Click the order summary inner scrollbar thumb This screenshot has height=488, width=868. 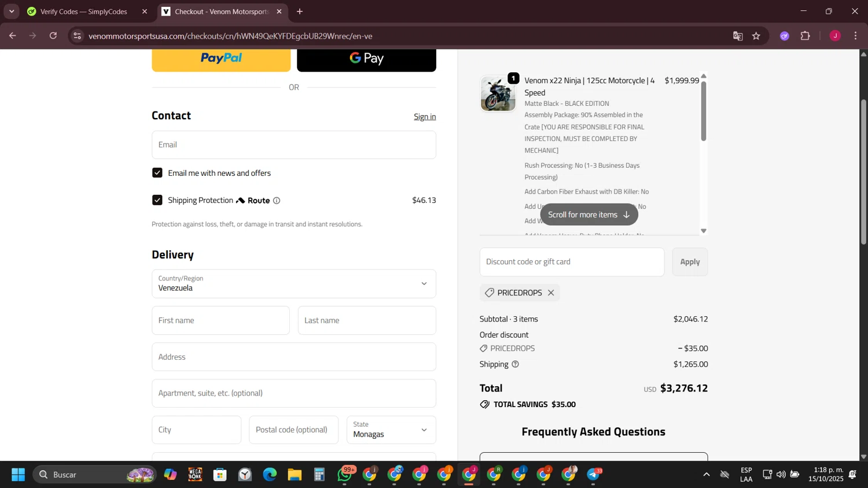tap(704, 111)
